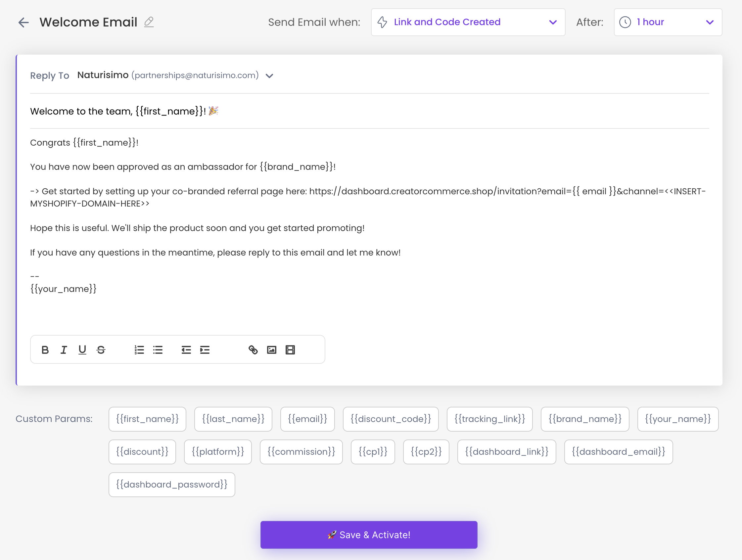Insert the {{cp1}} custom param

click(x=373, y=452)
